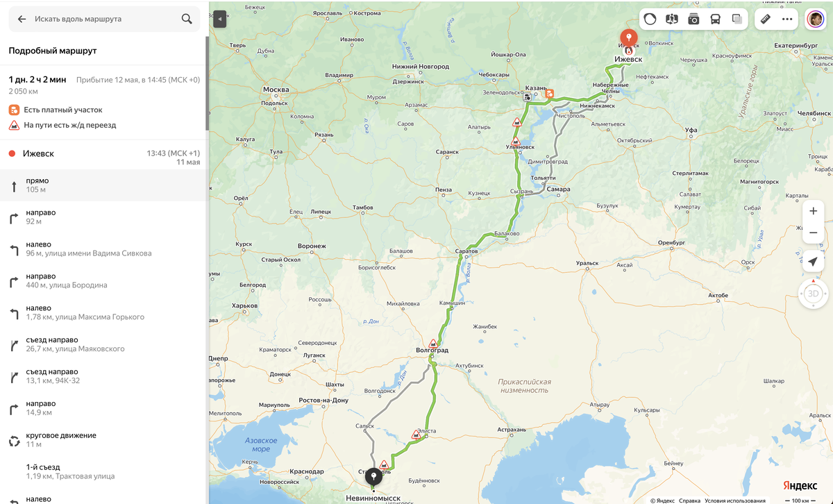This screenshot has width=833, height=504.
Task: Select step 'круговое движение 11 м'
Action: (104, 440)
